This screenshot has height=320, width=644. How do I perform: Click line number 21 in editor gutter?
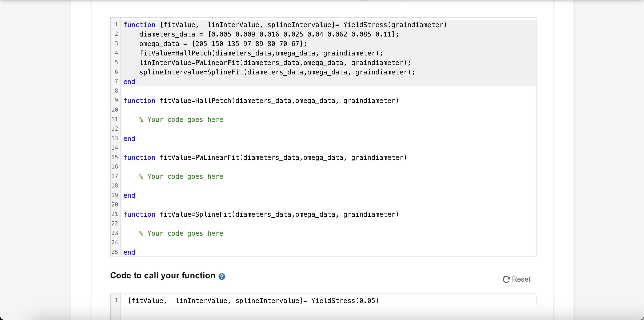pyautogui.click(x=115, y=214)
